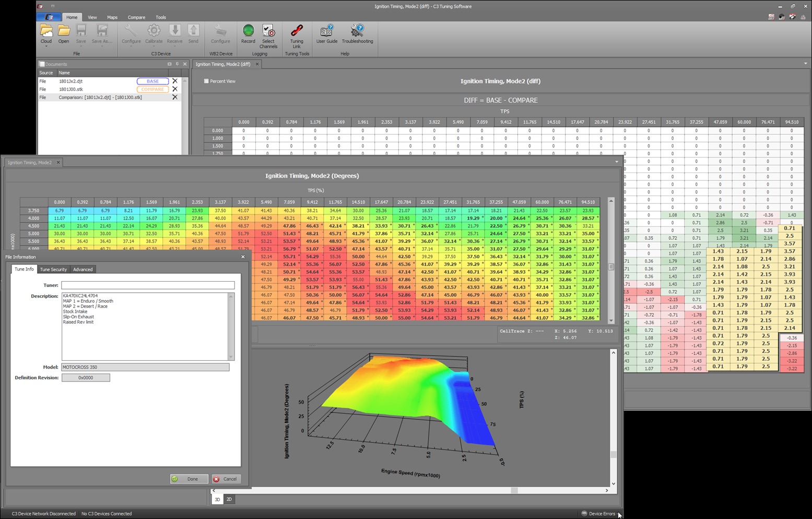Open the Cloud file icon

46,31
